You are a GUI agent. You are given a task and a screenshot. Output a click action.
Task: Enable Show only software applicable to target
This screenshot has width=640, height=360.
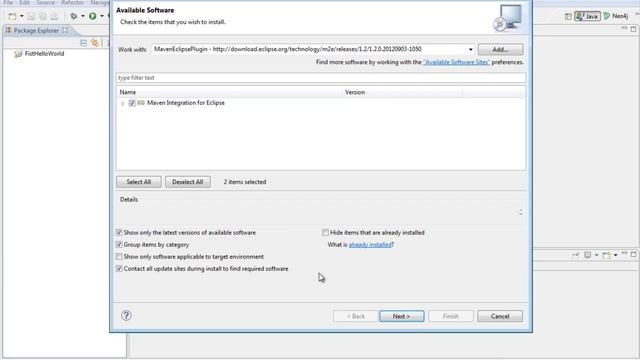[x=119, y=256]
